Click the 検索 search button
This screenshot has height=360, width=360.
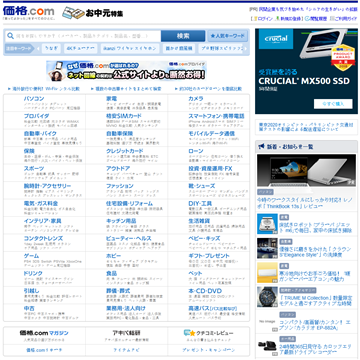point(183,36)
